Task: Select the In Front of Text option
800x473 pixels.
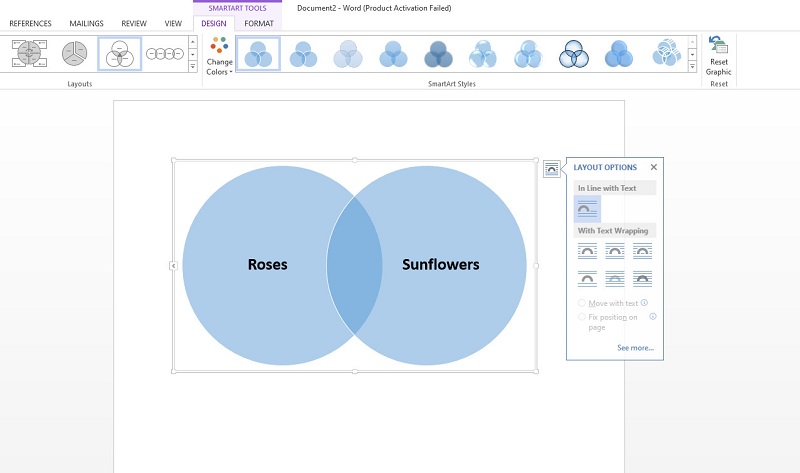Action: (643, 278)
